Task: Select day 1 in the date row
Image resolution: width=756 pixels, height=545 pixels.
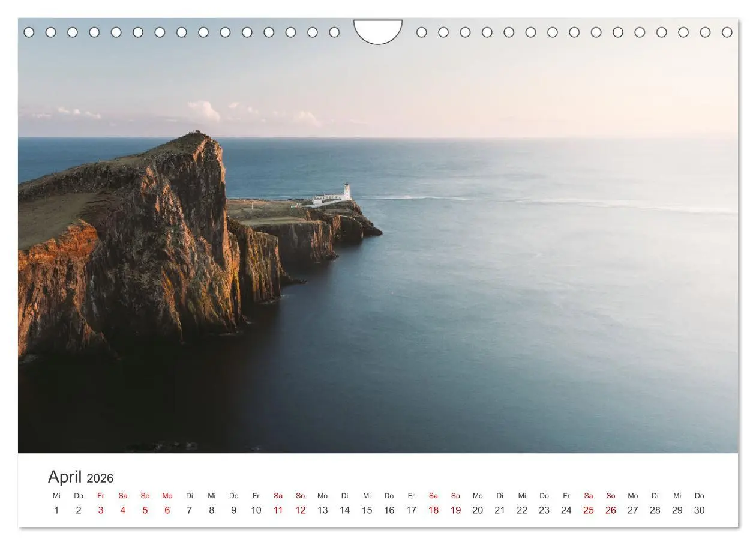Action: pyautogui.click(x=56, y=510)
